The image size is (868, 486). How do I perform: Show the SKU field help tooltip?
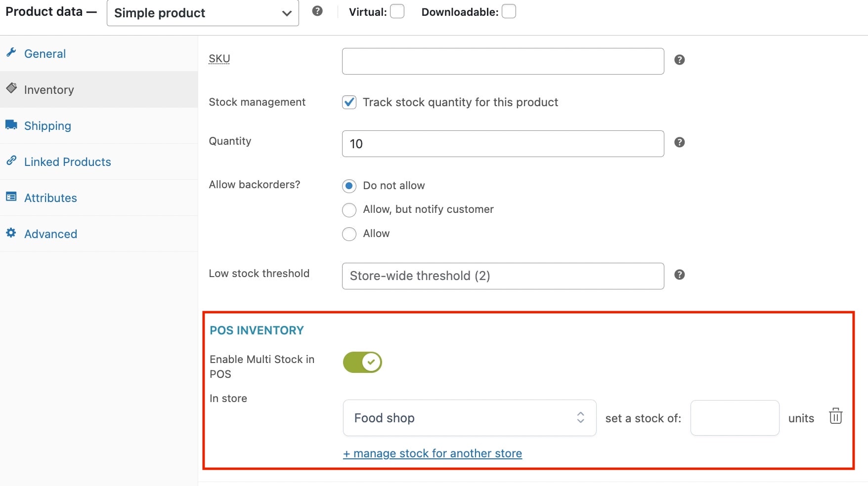(680, 60)
